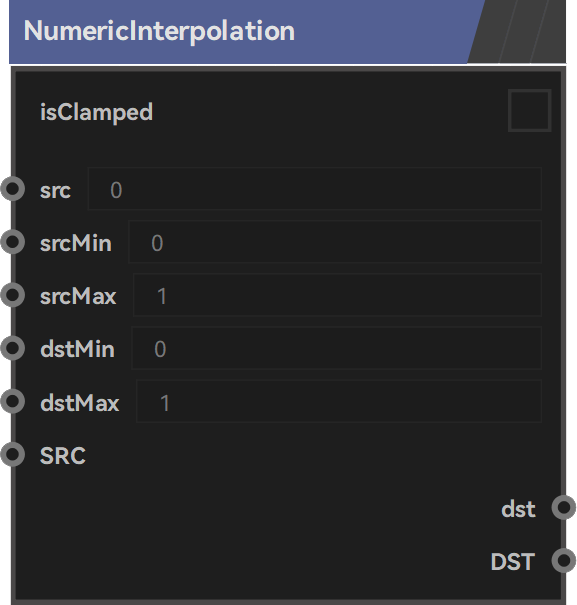Click the dstMax input port circle

pos(13,401)
